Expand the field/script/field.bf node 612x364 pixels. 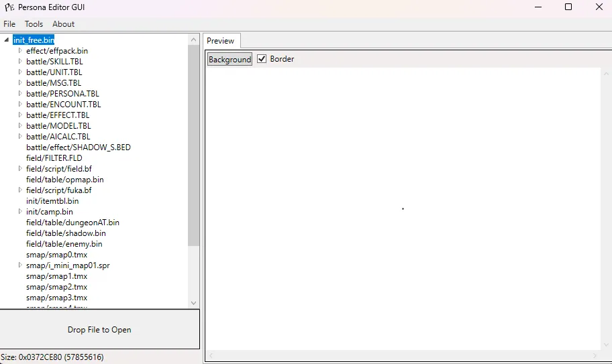pos(20,168)
